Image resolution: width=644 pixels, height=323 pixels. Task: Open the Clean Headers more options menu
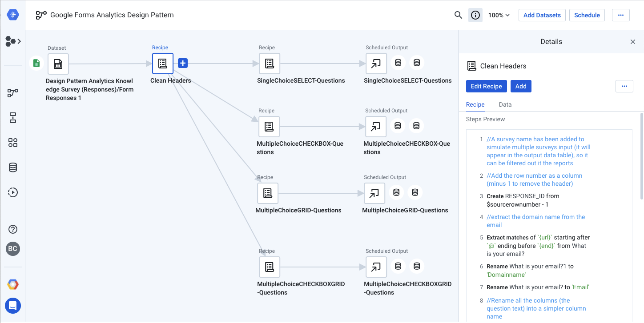point(624,86)
